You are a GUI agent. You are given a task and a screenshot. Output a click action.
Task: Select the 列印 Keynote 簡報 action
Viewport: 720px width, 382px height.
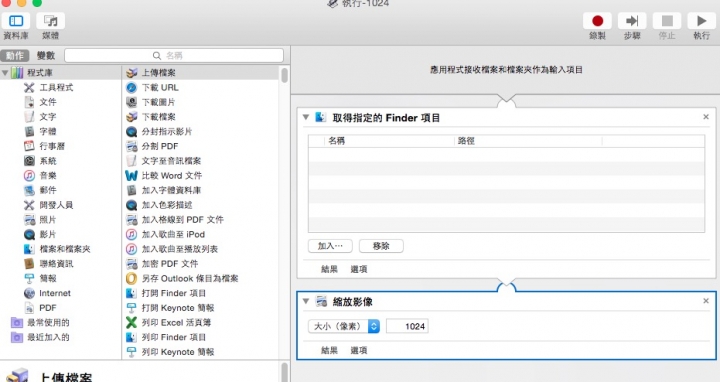(x=178, y=352)
